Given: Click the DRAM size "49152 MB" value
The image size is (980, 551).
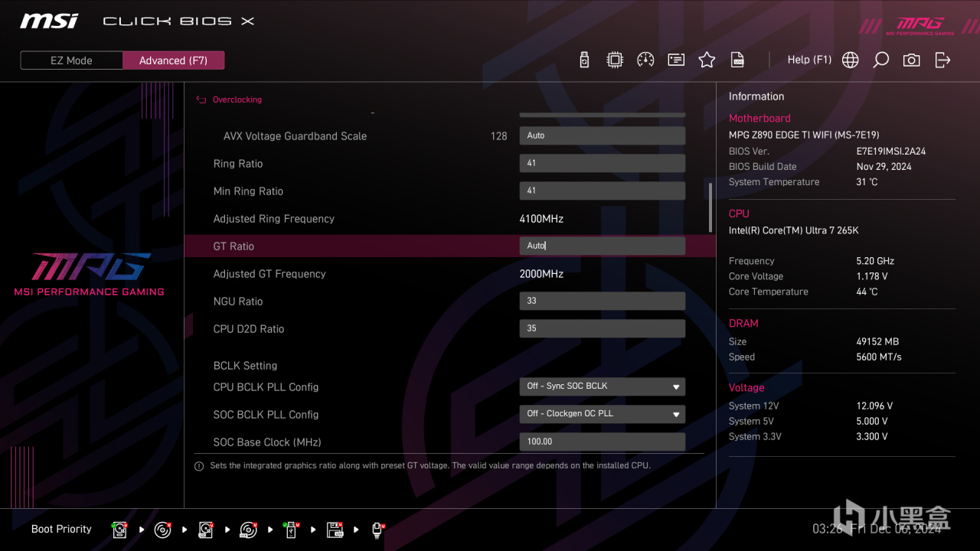Looking at the screenshot, I should pos(877,341).
